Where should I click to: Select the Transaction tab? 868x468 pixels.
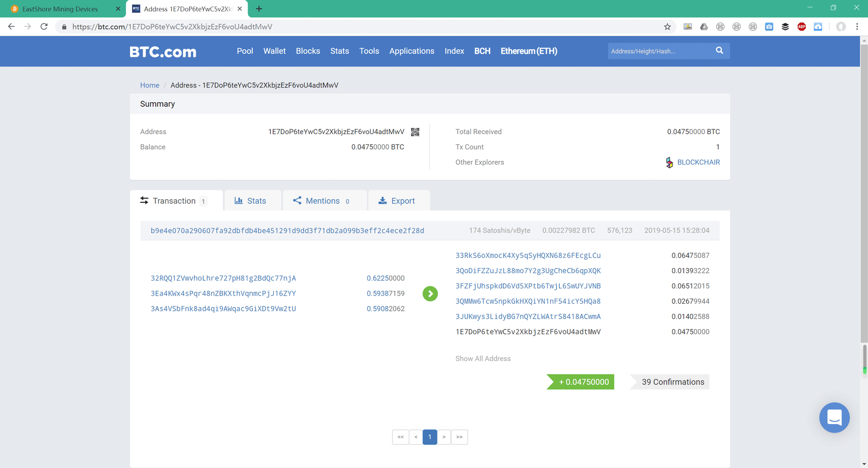coord(177,201)
